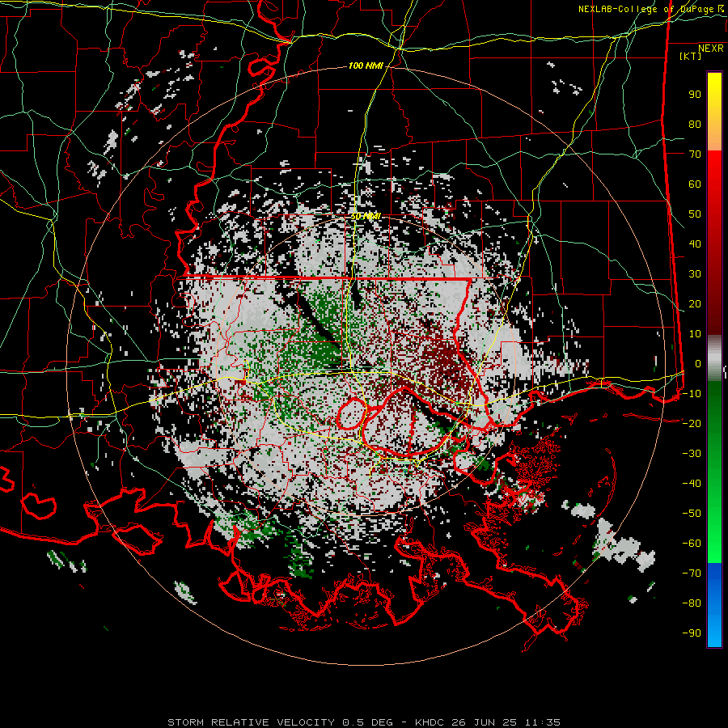728x728 pixels.
Task: Click the NEXR label above the scale
Action: (x=710, y=49)
